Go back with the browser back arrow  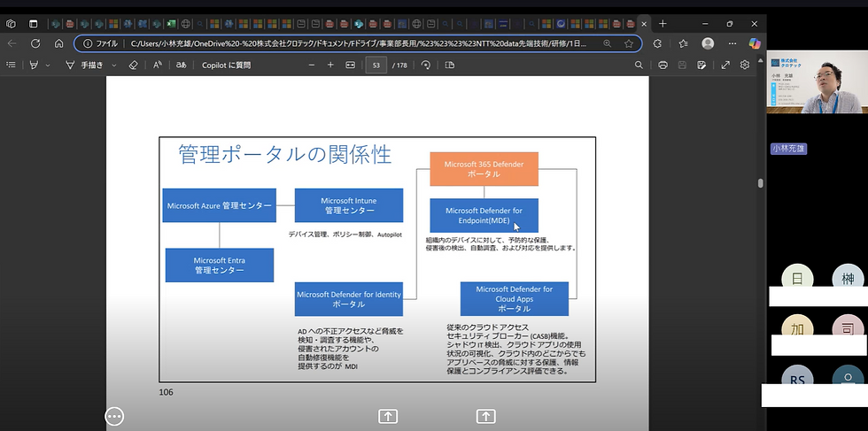tap(12, 43)
